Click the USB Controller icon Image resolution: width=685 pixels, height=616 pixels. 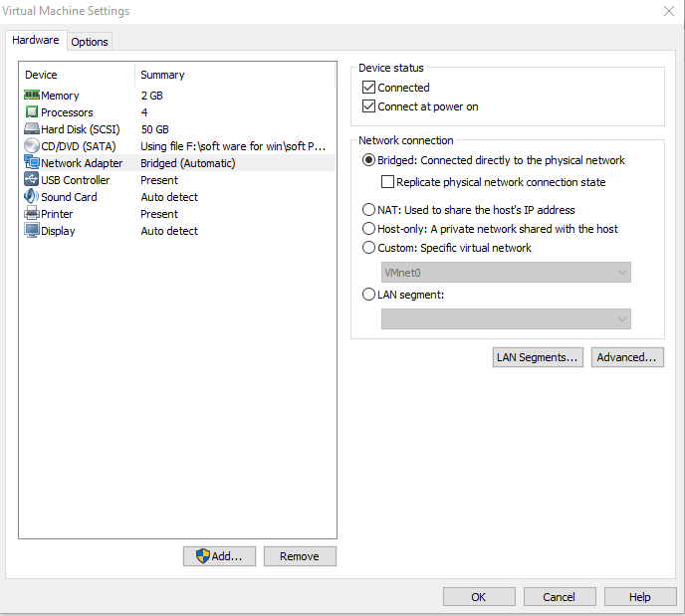click(x=32, y=179)
